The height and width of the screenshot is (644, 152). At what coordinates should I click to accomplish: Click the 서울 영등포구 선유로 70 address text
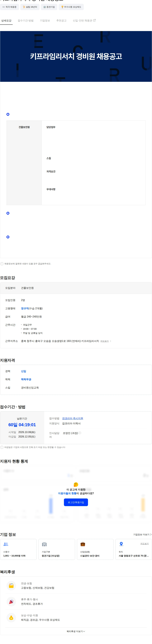click(x=133, y=556)
